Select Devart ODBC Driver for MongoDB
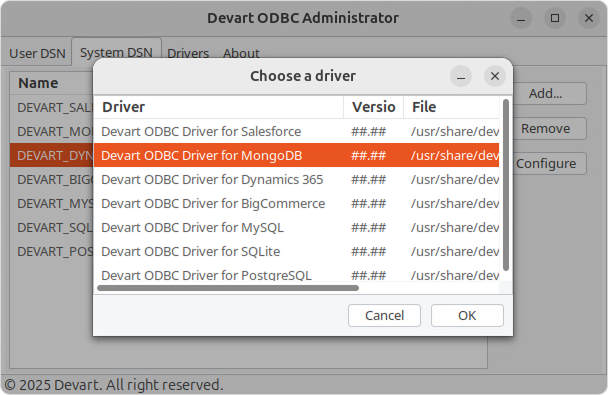 click(x=297, y=155)
